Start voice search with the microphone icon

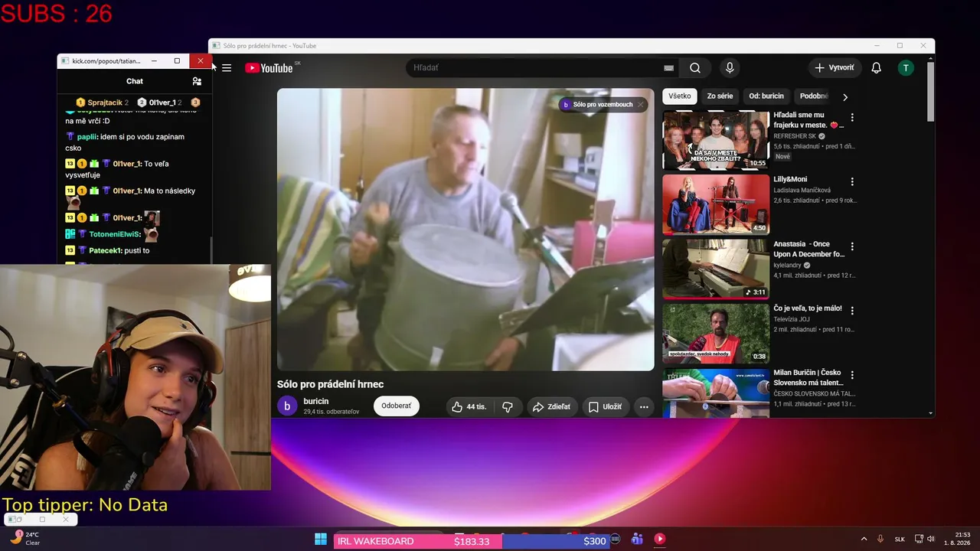(x=730, y=68)
